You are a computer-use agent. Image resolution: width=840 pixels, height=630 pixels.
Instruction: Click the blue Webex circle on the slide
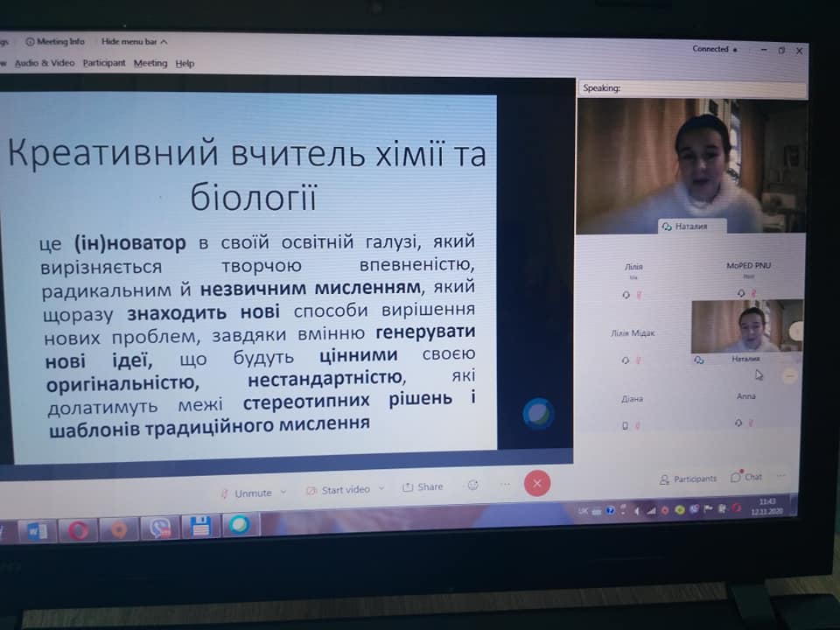pyautogui.click(x=538, y=413)
